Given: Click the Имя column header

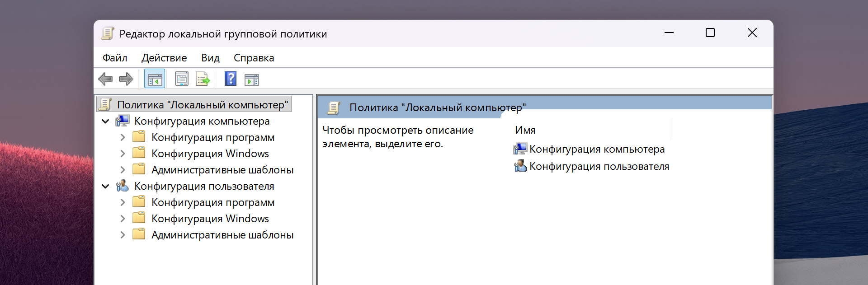Looking at the screenshot, I should tap(525, 130).
